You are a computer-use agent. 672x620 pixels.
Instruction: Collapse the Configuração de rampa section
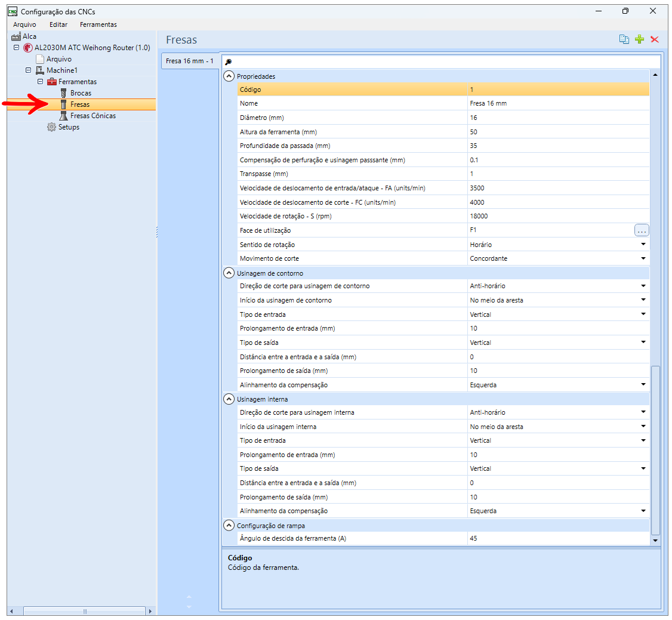[x=229, y=525]
